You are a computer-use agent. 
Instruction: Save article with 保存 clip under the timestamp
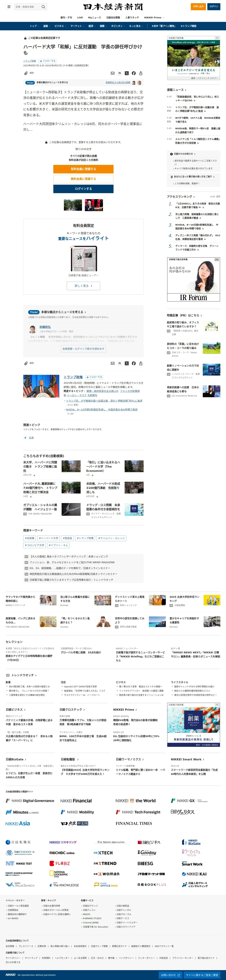pos(29,73)
